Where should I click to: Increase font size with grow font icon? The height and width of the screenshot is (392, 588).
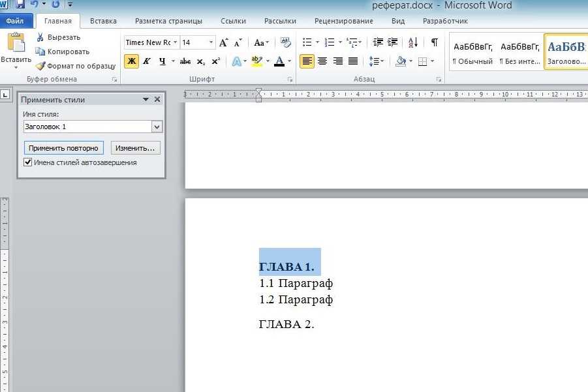coord(224,42)
